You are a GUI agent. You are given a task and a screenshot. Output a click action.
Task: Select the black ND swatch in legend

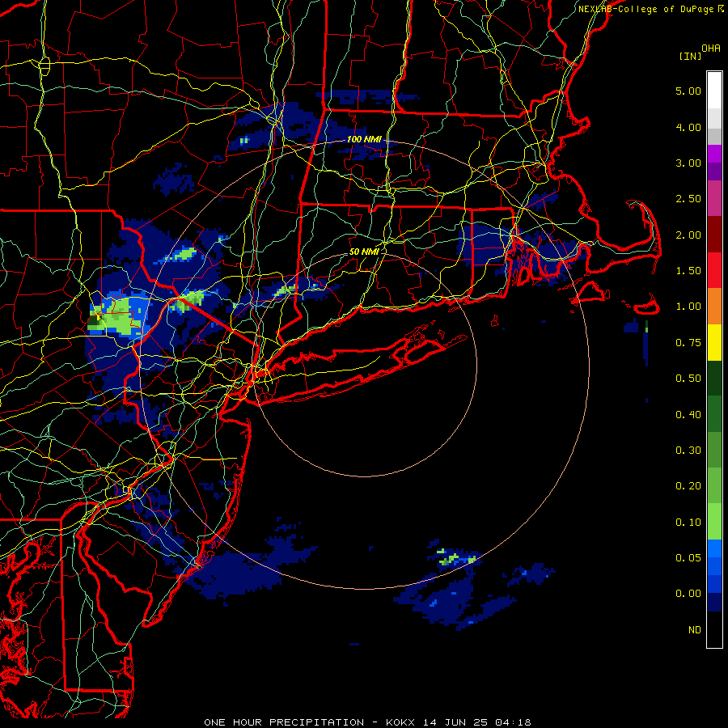coord(714,629)
